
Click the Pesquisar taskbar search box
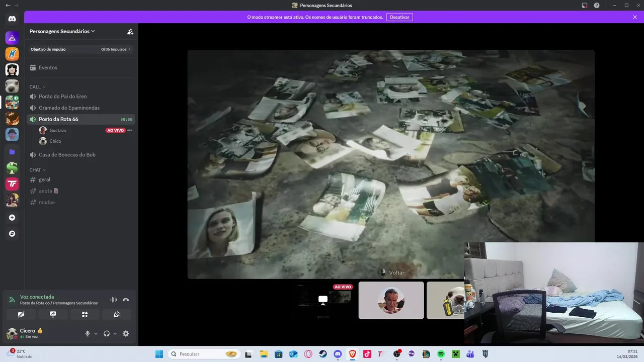coord(204,354)
